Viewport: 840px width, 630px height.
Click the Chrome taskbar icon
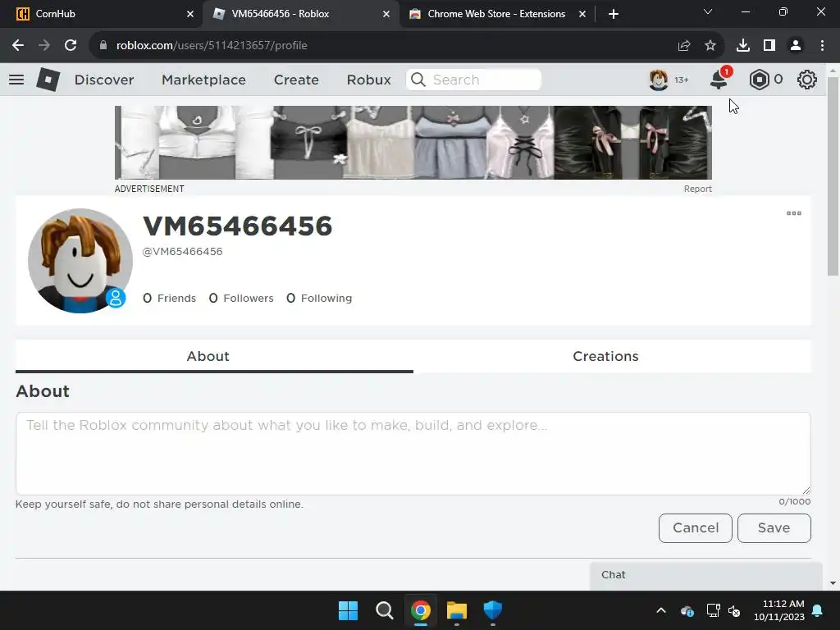(421, 610)
